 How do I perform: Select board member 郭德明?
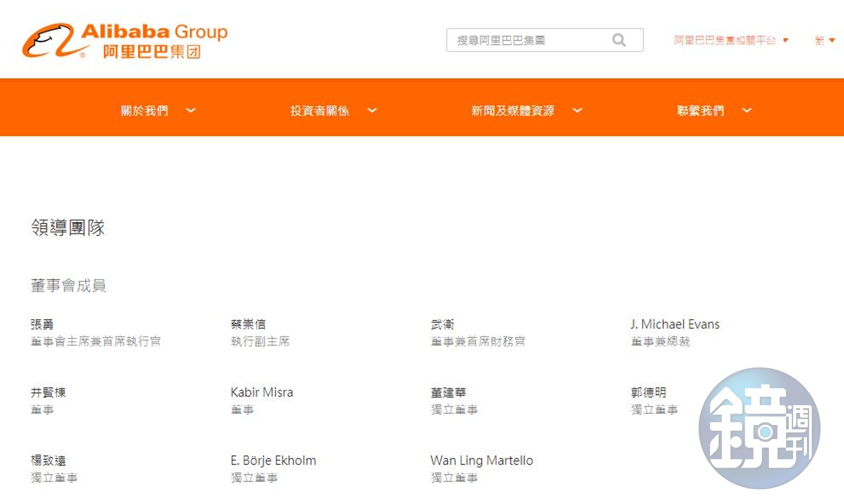pos(648,392)
